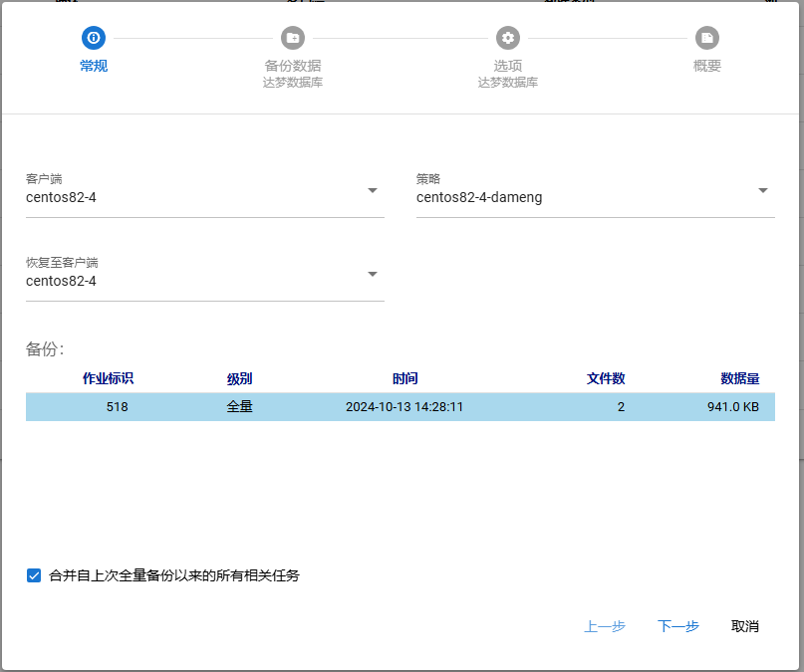Click the 取消 button
The width and height of the screenshot is (804, 672).
pos(745,626)
